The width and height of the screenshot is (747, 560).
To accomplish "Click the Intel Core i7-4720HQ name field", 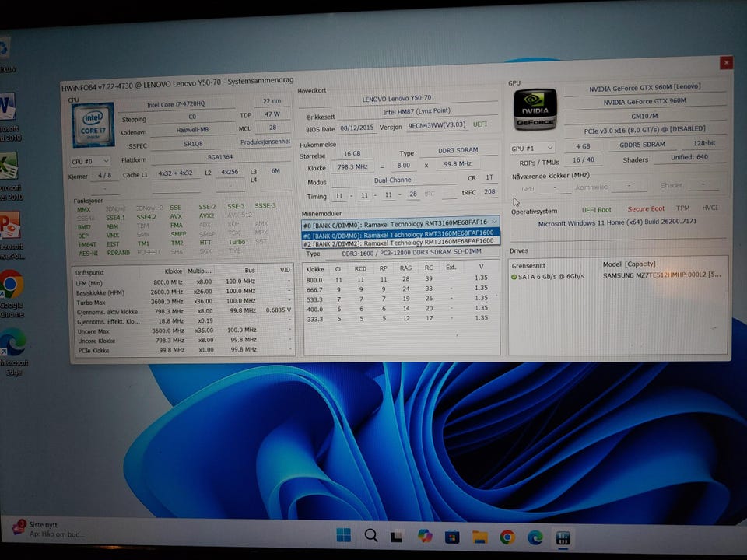I will click(176, 104).
